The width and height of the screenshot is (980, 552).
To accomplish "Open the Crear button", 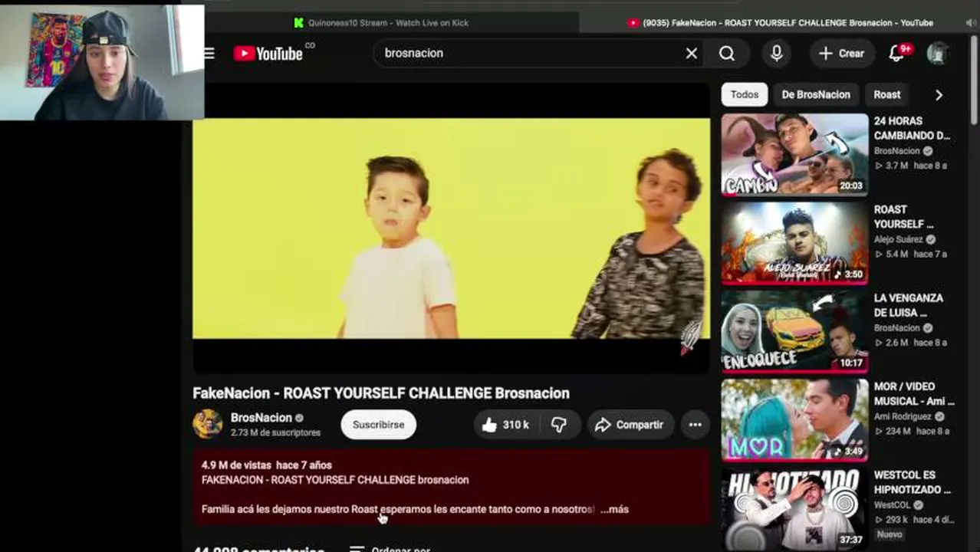I will click(842, 53).
